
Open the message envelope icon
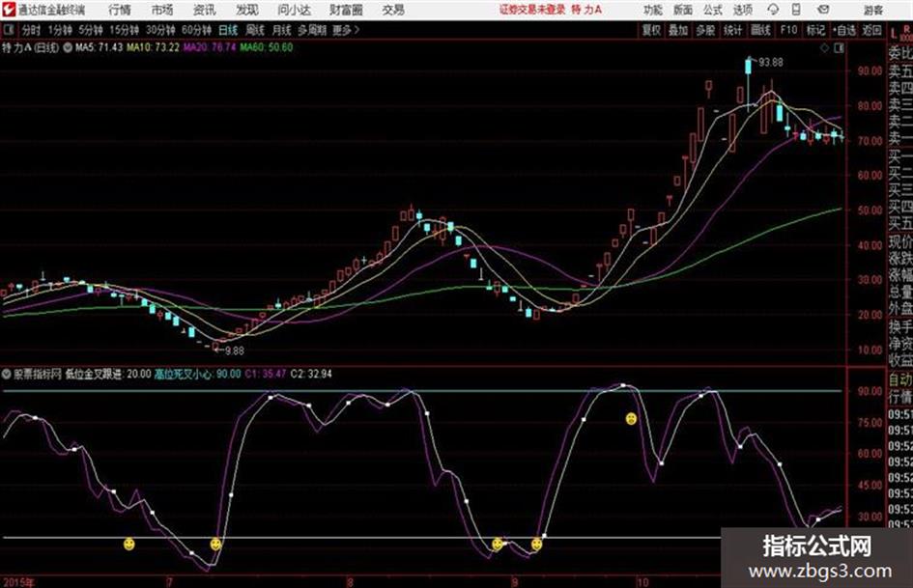pos(823,10)
